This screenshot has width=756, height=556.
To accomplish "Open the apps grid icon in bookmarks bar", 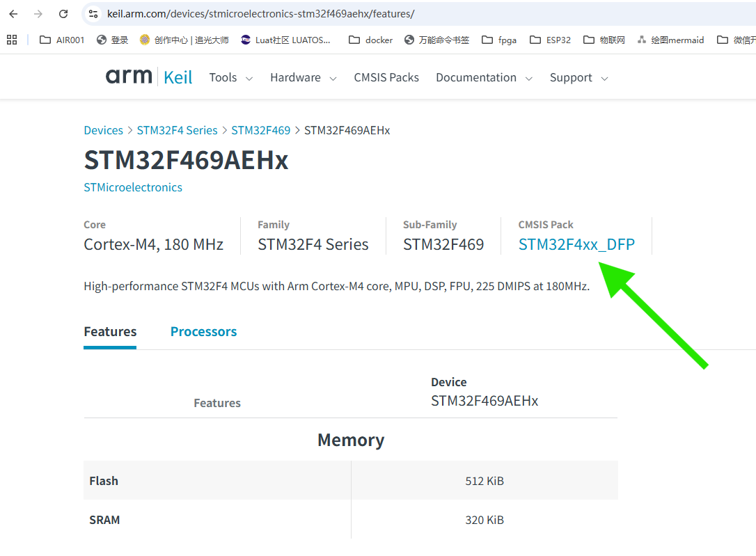I will click(12, 40).
